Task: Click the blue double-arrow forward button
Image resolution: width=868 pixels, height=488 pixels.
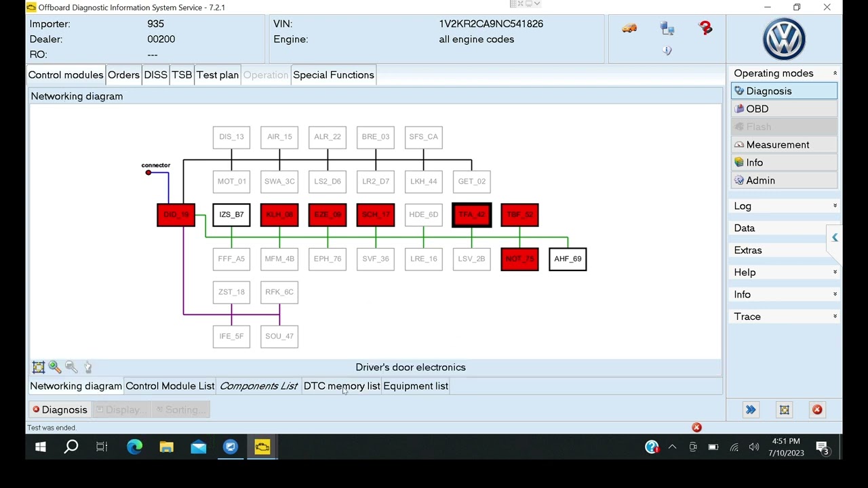Action: [x=751, y=409]
